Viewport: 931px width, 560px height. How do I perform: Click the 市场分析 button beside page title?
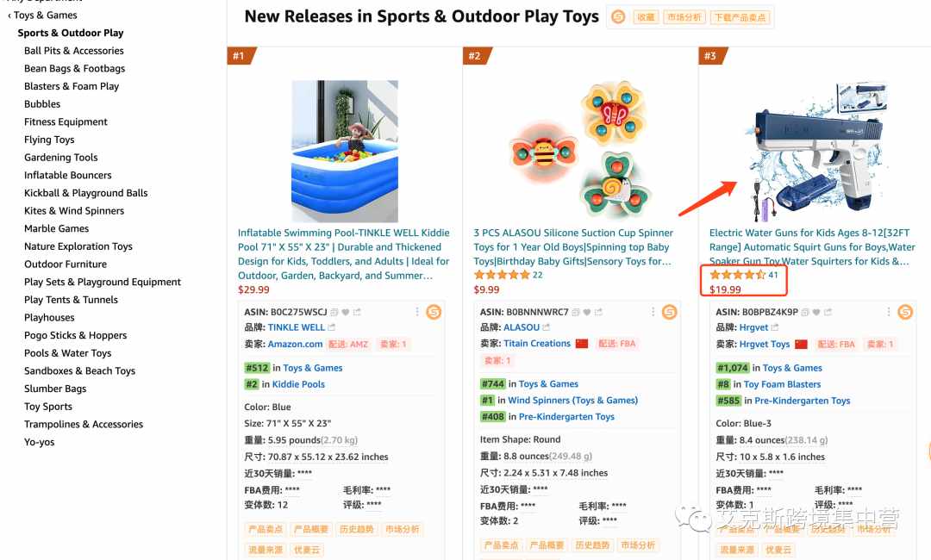pyautogui.click(x=684, y=17)
